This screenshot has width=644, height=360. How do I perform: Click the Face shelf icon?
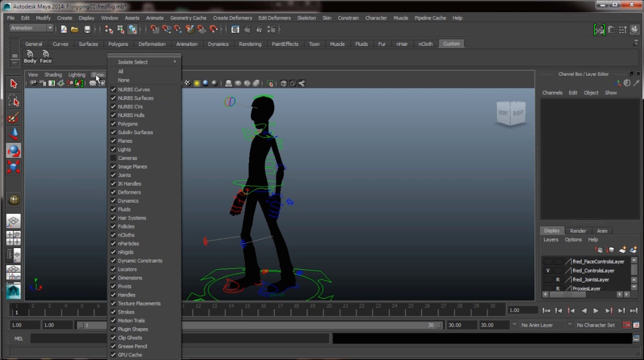pyautogui.click(x=46, y=56)
